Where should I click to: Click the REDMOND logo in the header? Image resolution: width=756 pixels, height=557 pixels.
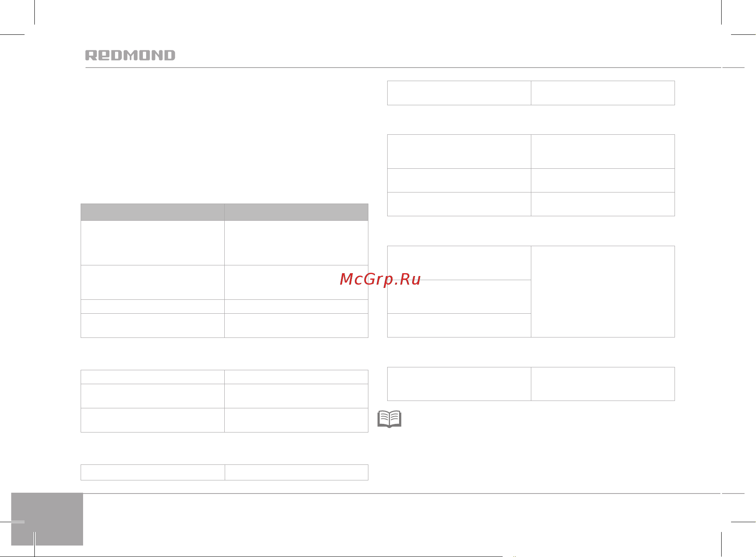(130, 55)
